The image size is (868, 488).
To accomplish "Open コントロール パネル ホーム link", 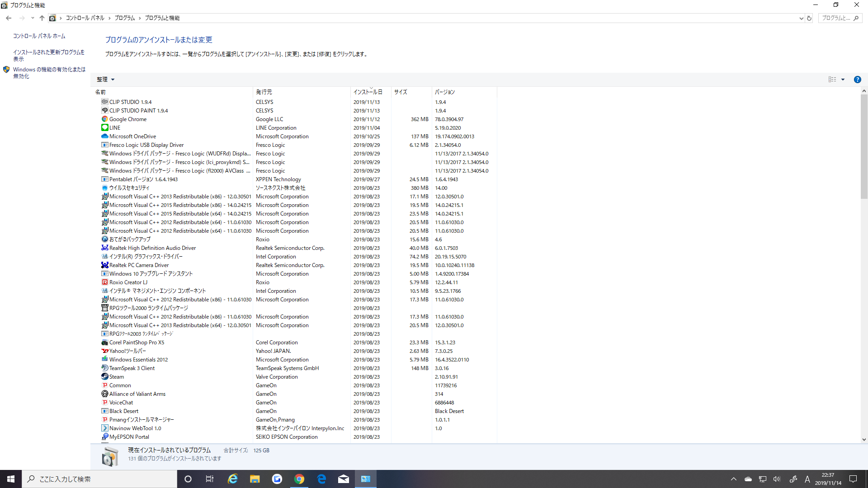I will (x=39, y=36).
